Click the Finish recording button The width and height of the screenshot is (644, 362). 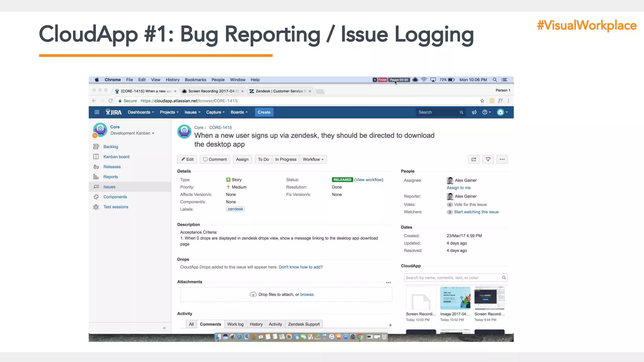pyautogui.click(x=382, y=80)
